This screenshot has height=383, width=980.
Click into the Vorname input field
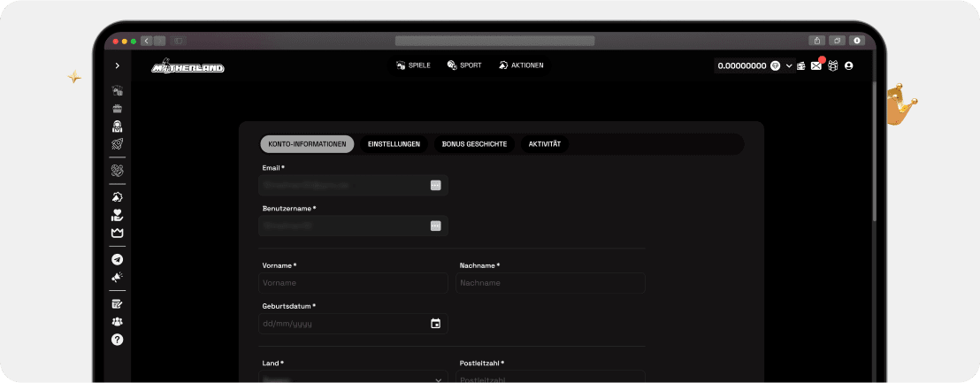353,283
